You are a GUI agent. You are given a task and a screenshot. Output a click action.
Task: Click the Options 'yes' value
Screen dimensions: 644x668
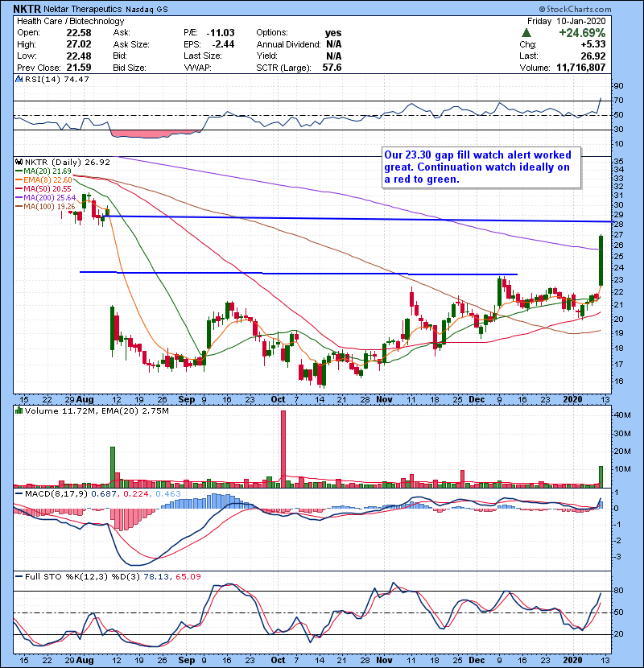(332, 32)
